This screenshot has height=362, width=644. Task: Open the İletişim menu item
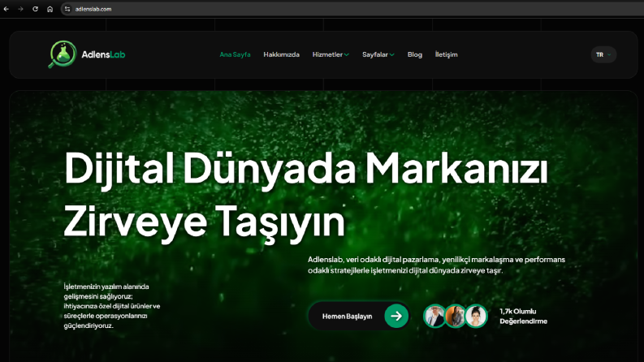[446, 54]
